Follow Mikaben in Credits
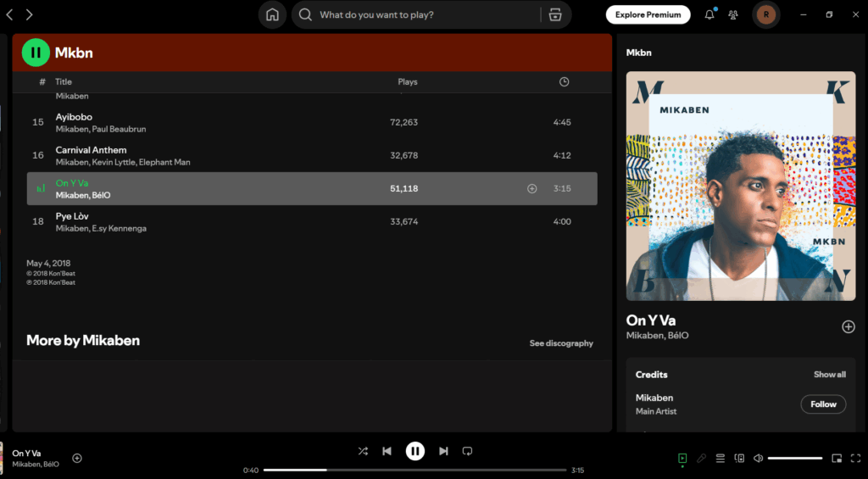Viewport: 868px width, 479px height. click(x=823, y=404)
